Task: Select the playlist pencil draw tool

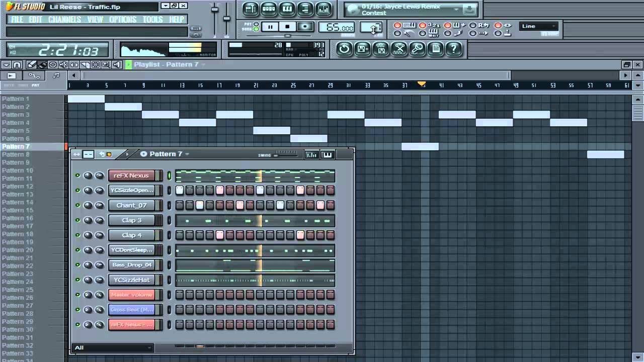Action: [31, 65]
